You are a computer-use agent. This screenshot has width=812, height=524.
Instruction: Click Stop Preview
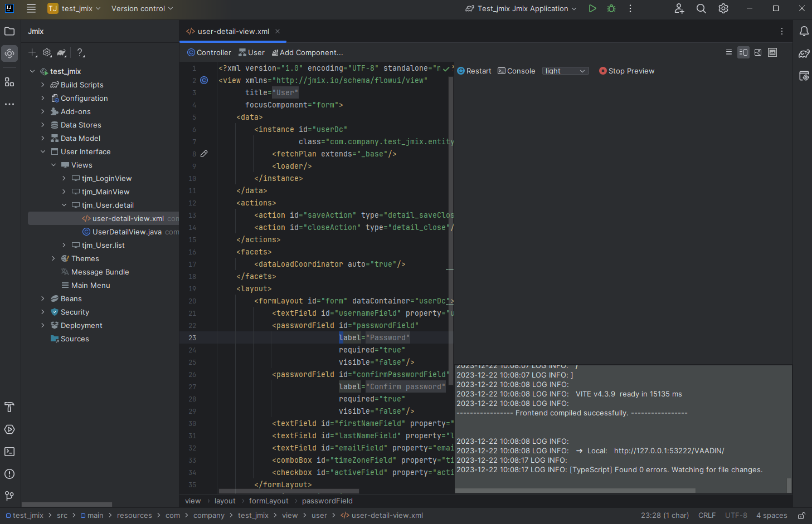coord(626,71)
